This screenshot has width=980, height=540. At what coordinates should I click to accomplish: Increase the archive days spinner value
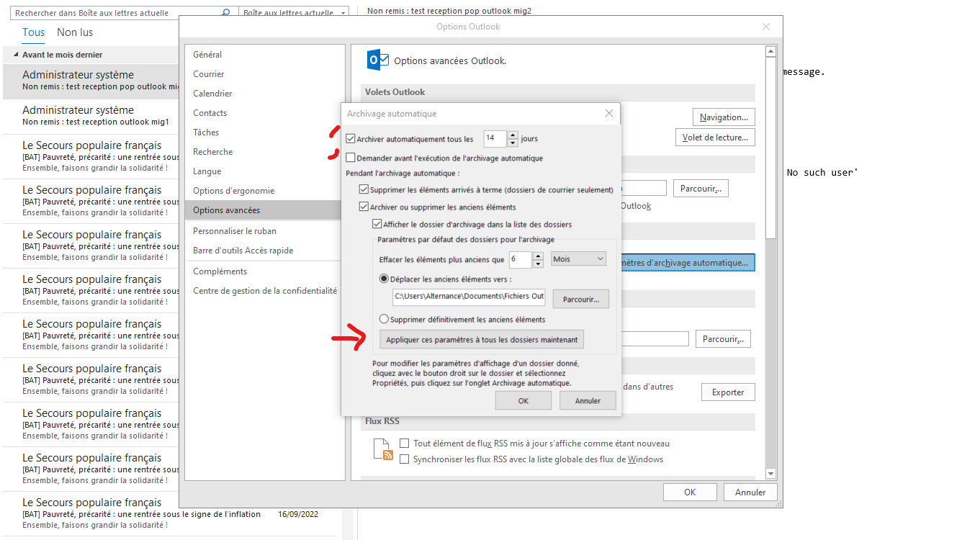[513, 135]
